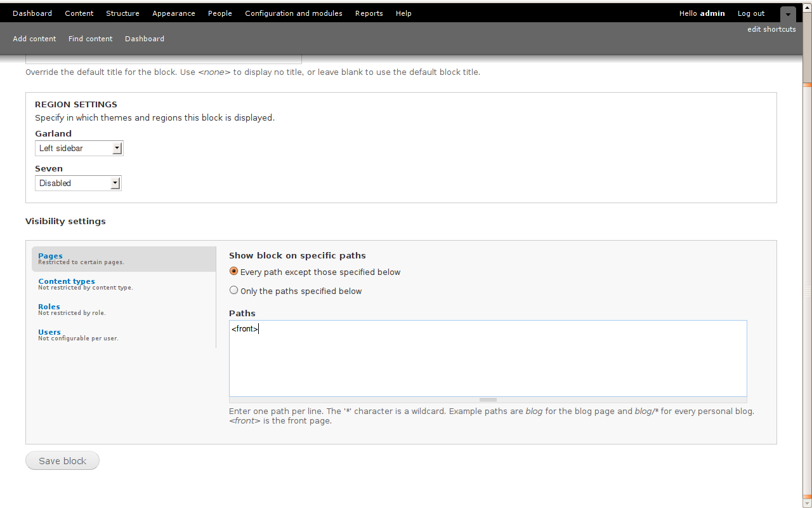
Task: Open the Reports menu
Action: click(369, 13)
